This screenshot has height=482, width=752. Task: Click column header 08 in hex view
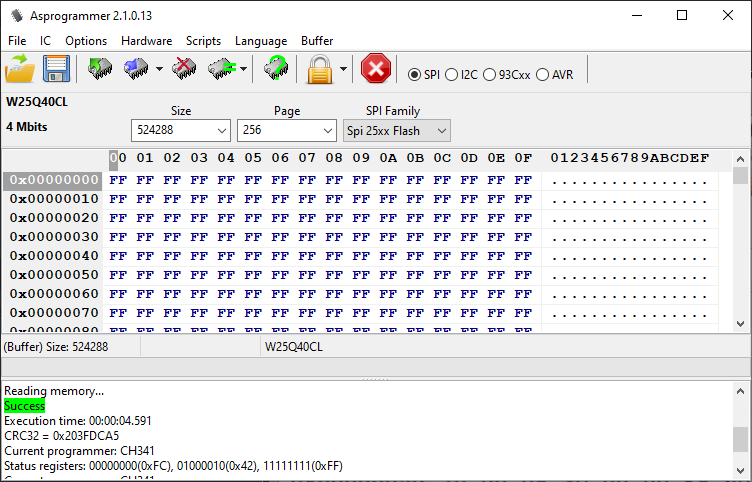pos(334,158)
